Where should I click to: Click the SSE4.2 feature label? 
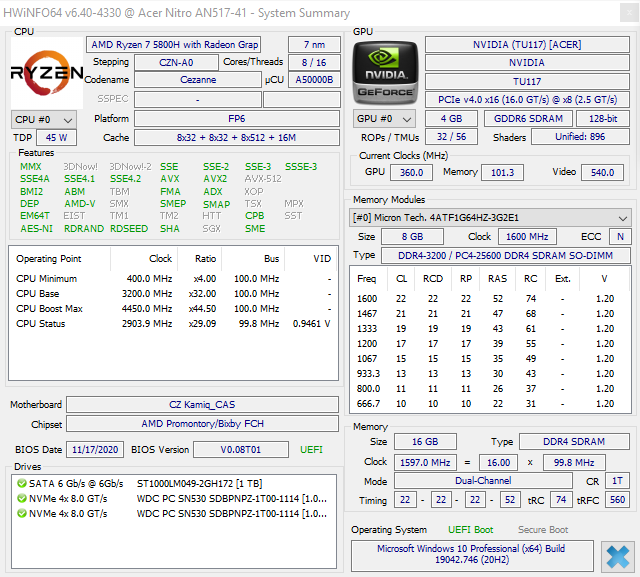click(125, 179)
